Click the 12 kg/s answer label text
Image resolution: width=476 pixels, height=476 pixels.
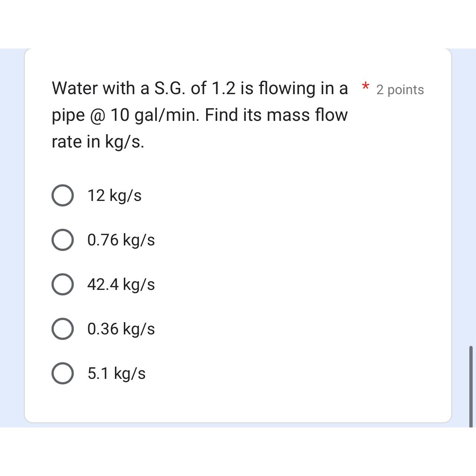click(x=114, y=196)
